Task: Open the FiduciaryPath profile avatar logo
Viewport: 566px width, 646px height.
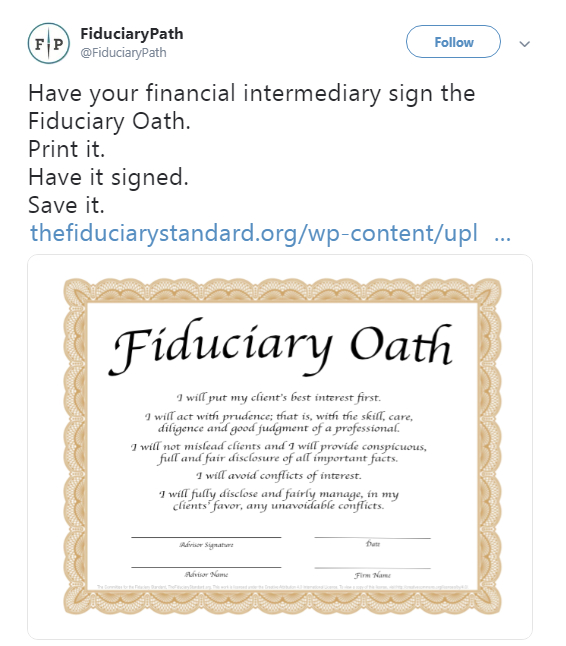Action: tap(49, 43)
